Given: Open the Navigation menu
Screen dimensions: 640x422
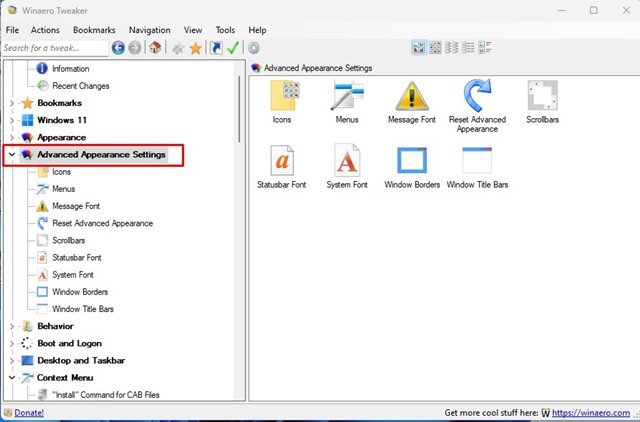Looking at the screenshot, I should pos(150,30).
